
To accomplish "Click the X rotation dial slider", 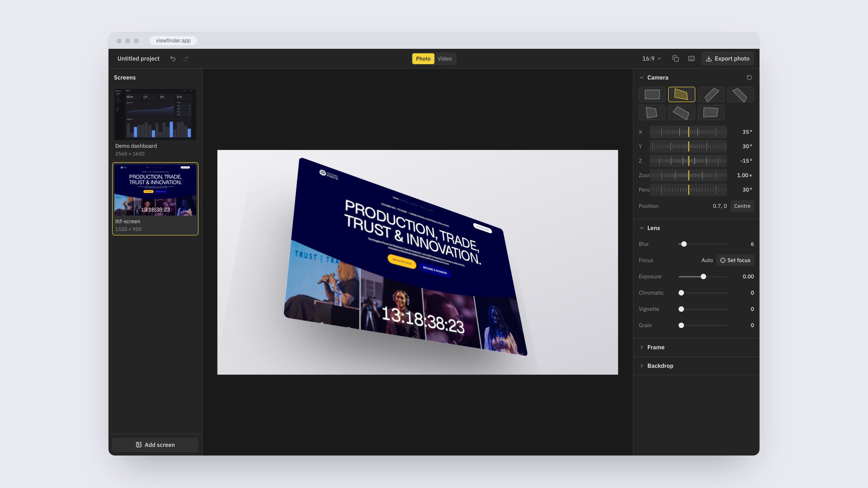I will (x=688, y=132).
